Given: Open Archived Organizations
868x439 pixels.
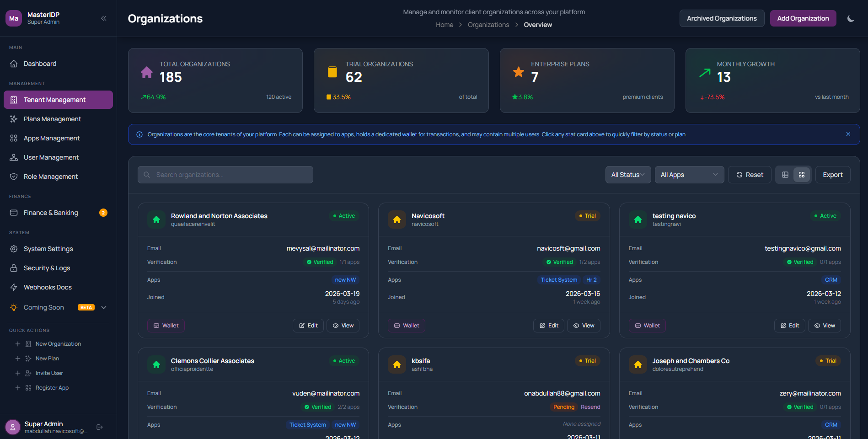Looking at the screenshot, I should (722, 18).
